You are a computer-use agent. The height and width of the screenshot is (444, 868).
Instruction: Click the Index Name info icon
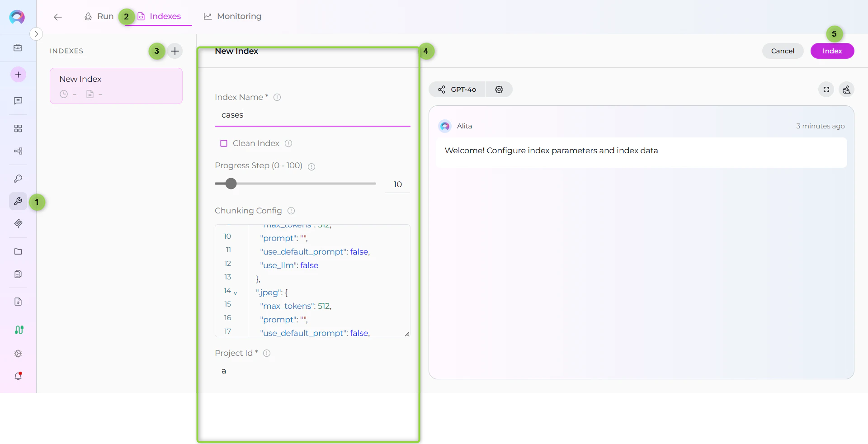pos(278,97)
